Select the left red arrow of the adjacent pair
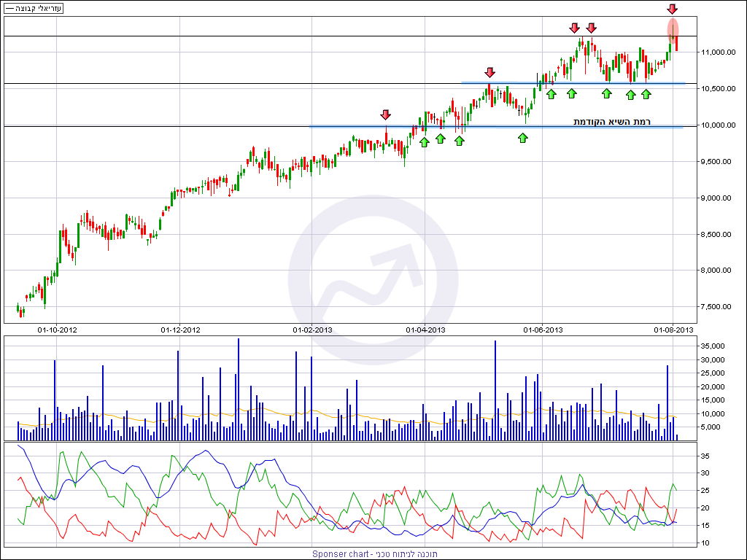 (574, 28)
